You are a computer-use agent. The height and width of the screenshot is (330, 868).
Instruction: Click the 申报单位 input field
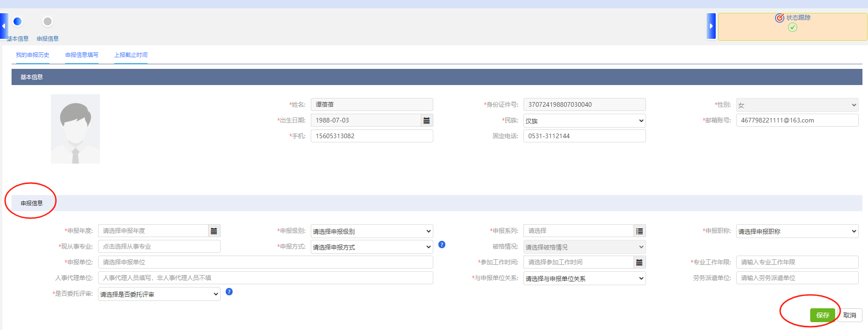point(265,263)
